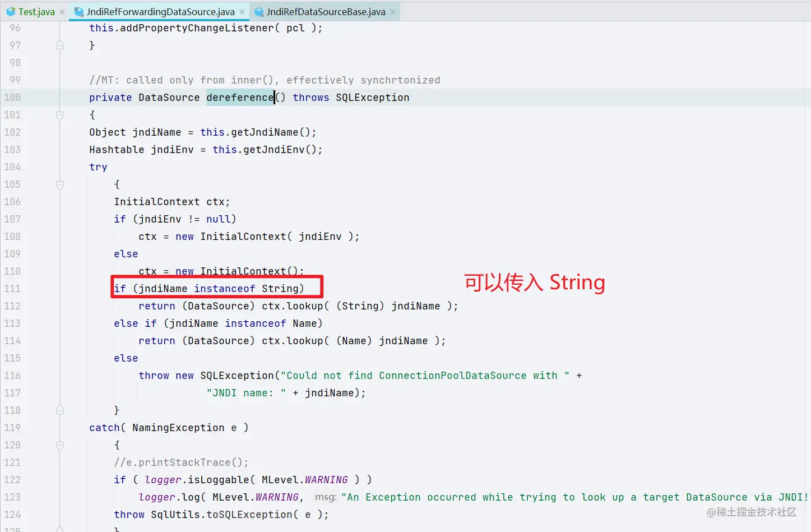The width and height of the screenshot is (811, 532).
Task: Click 'InitialContext( jndiEnv )' on line 108
Action: pos(277,237)
